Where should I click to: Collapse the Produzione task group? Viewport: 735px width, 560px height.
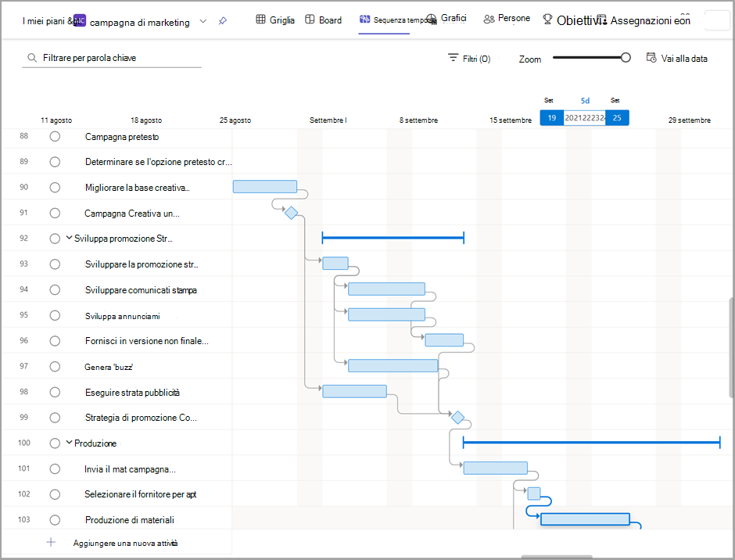[x=69, y=442]
